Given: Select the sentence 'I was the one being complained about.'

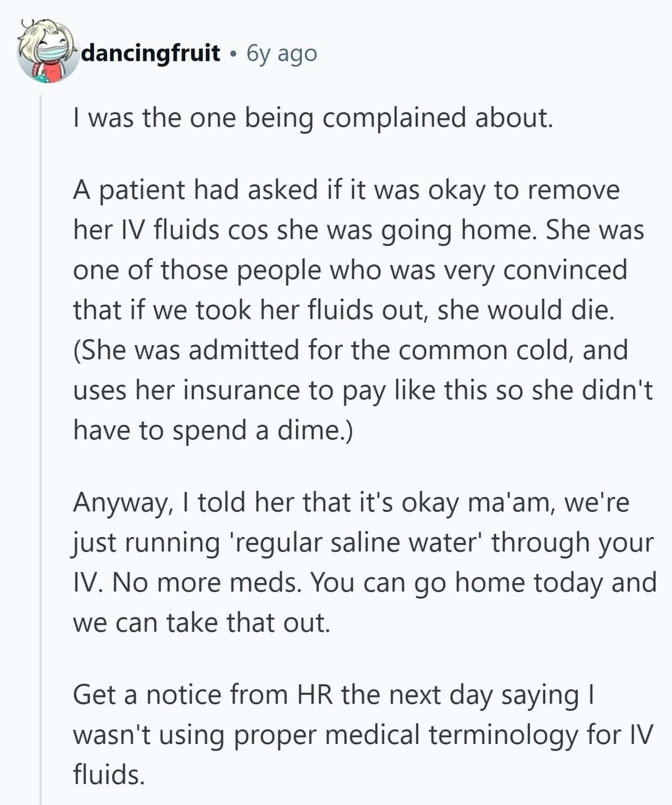Looking at the screenshot, I should (x=313, y=118).
